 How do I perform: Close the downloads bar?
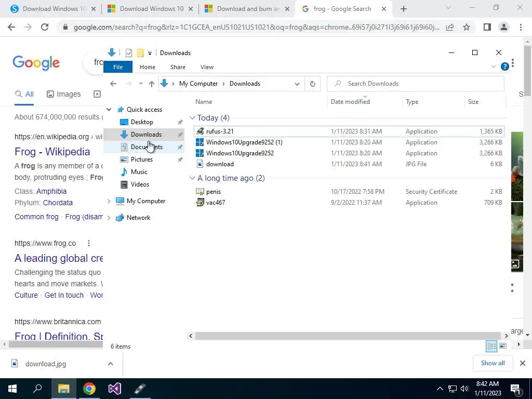[x=523, y=363]
